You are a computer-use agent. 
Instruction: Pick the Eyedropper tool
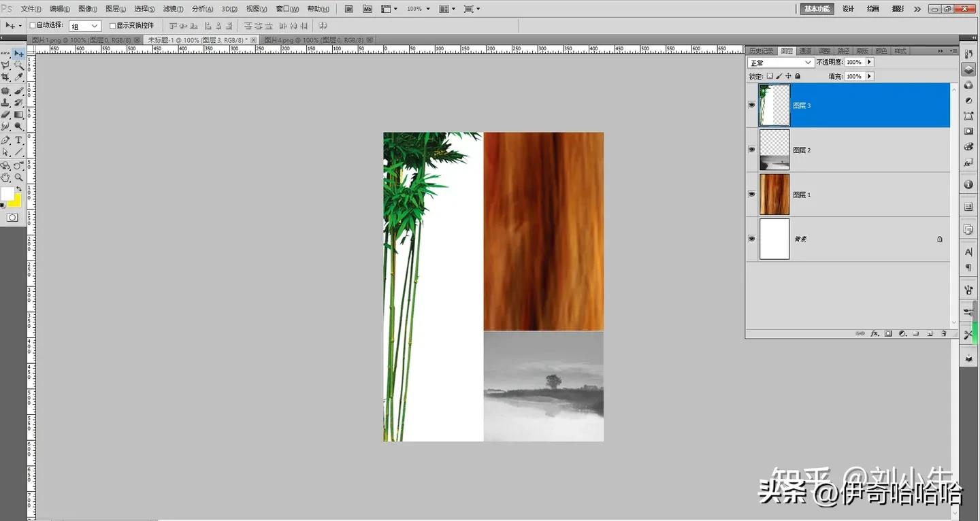(x=18, y=78)
